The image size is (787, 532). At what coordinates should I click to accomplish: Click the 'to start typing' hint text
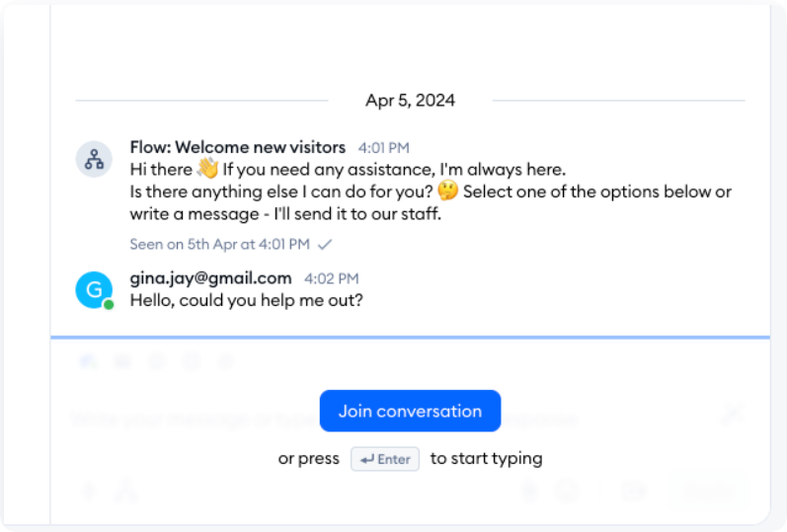point(486,459)
